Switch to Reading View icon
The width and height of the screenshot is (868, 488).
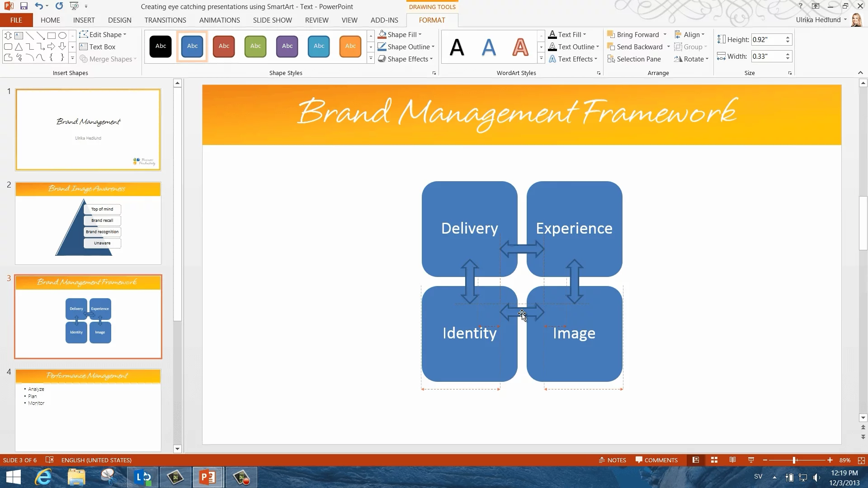(732, 460)
